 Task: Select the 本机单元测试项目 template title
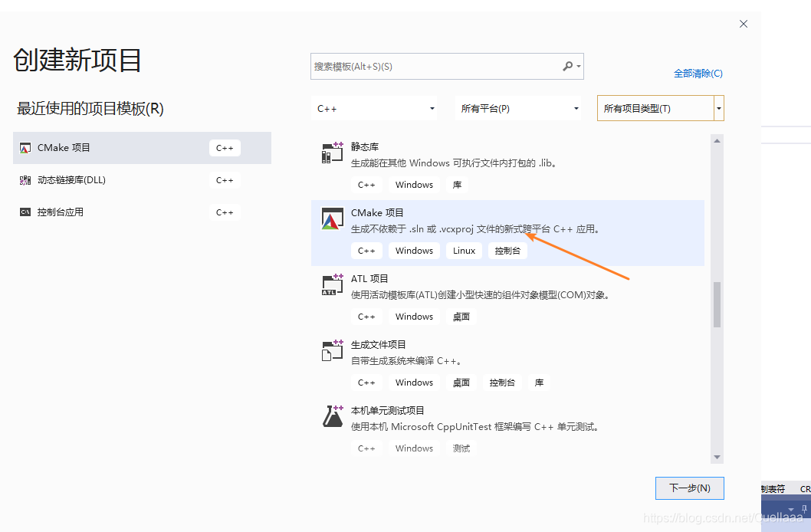coord(387,411)
